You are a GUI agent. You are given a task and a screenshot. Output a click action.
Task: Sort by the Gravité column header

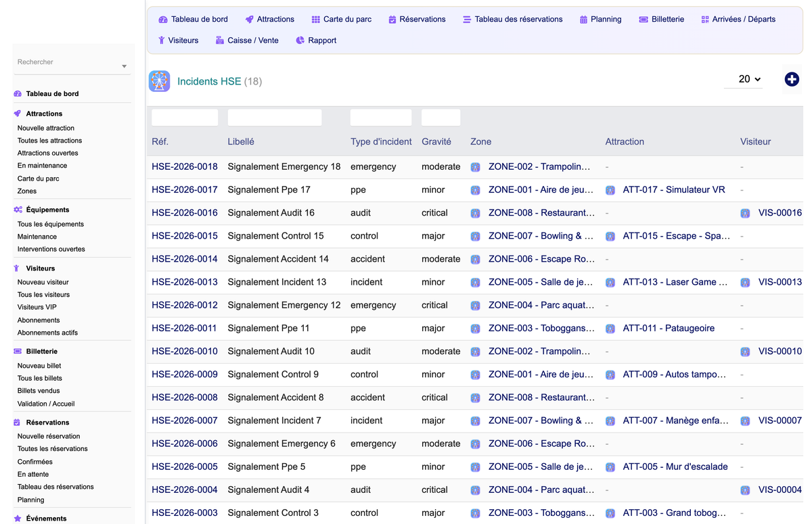point(436,142)
